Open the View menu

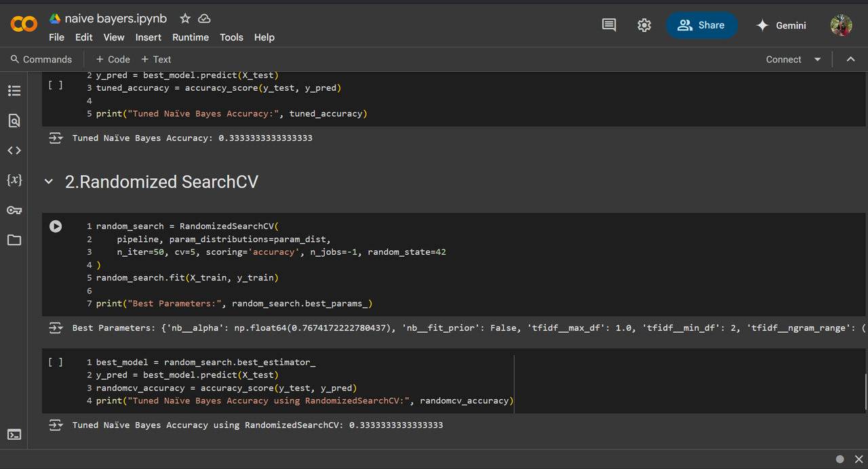coord(114,37)
